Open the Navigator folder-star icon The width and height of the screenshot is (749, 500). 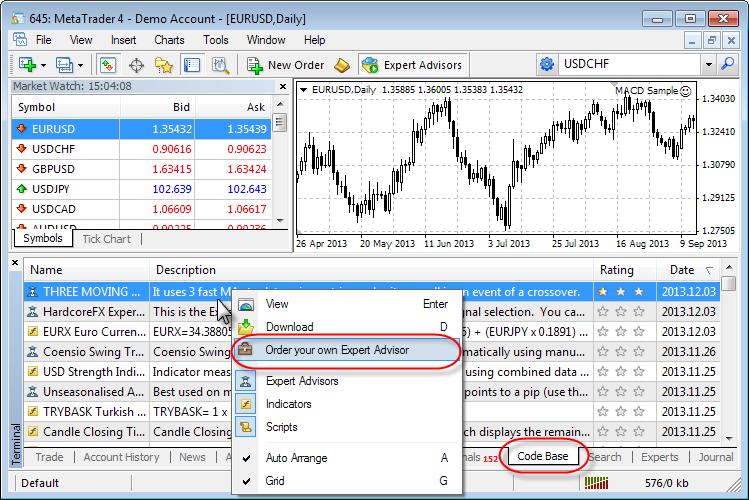click(x=163, y=64)
